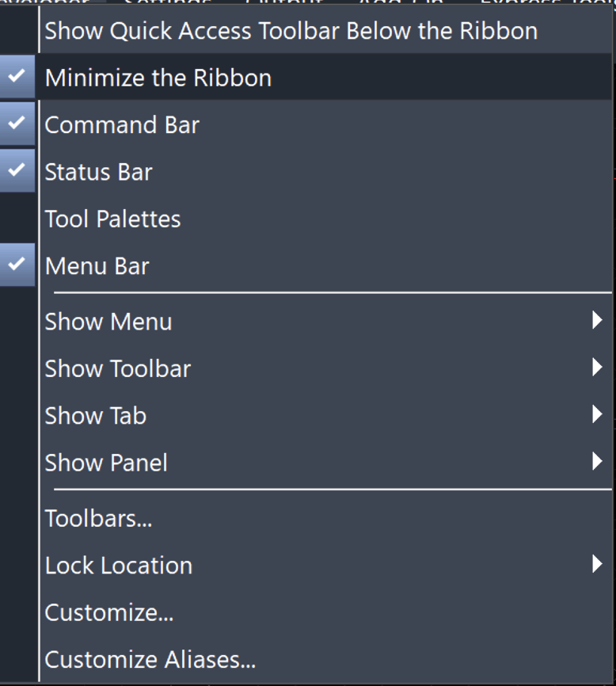This screenshot has height=686, width=616.
Task: Toggle the checkmark next to Status Bar
Action: 17,170
